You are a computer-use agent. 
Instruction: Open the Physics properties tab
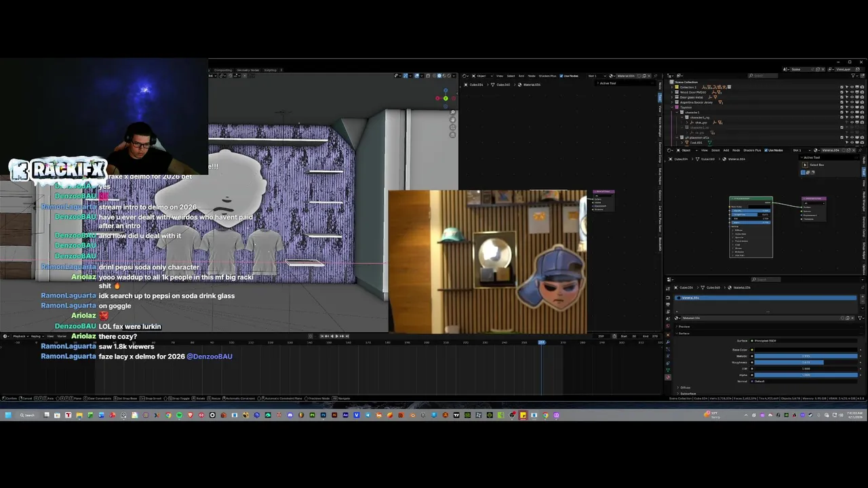click(668, 356)
